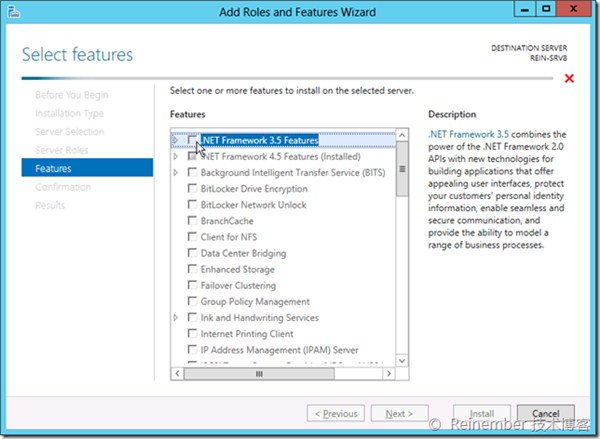Click the horizontal scroll right arrow
Image resolution: width=600 pixels, height=439 pixels.
click(x=389, y=373)
